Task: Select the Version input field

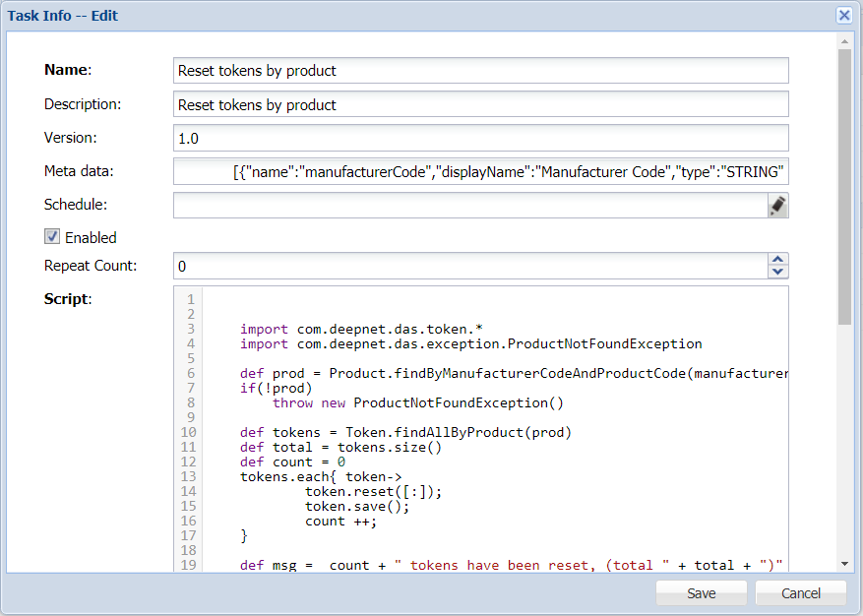Action: 480,139
